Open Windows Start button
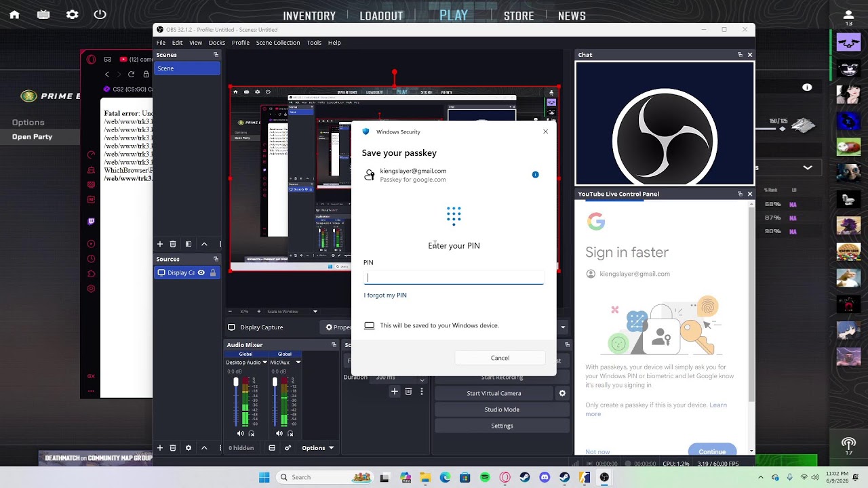868x488 pixels. [x=264, y=477]
